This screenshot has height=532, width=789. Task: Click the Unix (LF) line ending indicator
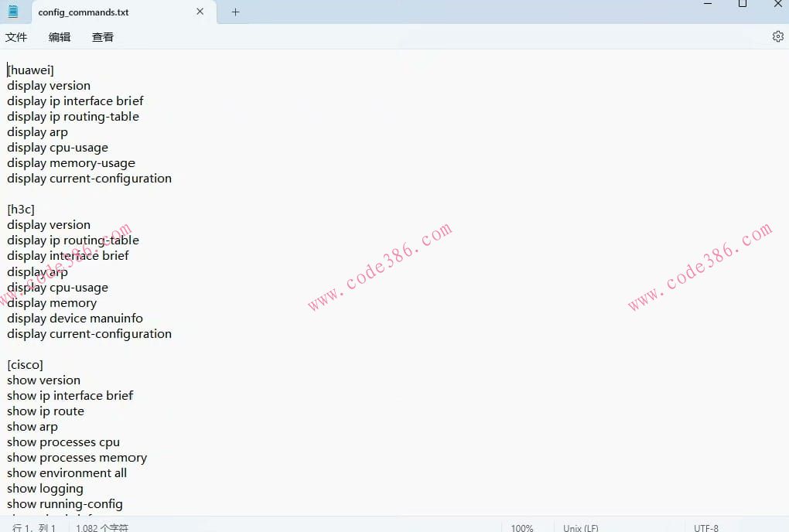[x=581, y=527]
